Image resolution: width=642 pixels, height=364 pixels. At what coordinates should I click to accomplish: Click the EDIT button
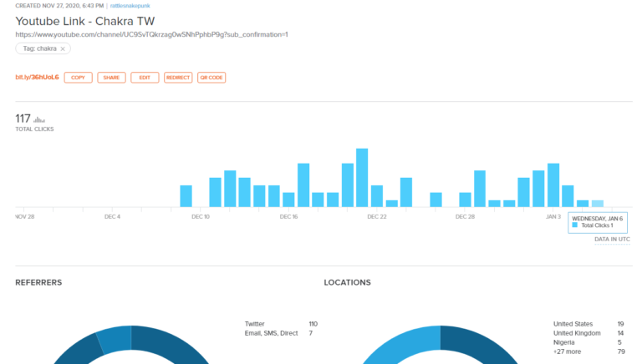coord(145,78)
